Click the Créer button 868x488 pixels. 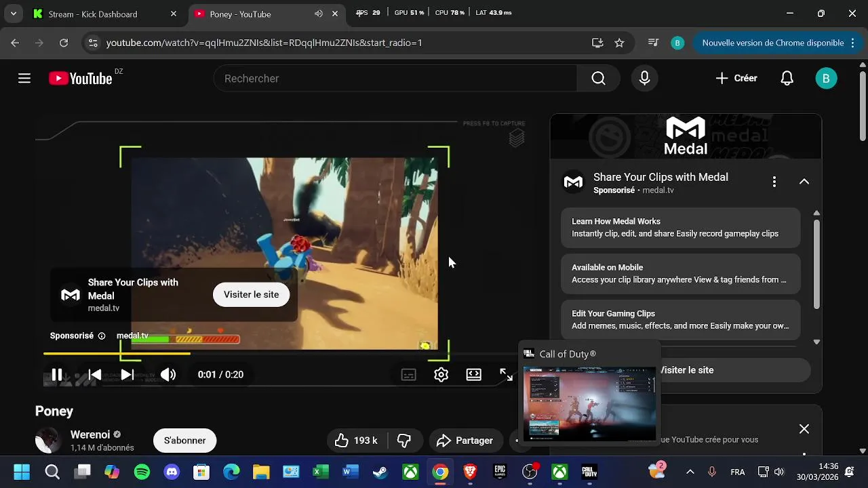[x=736, y=79]
